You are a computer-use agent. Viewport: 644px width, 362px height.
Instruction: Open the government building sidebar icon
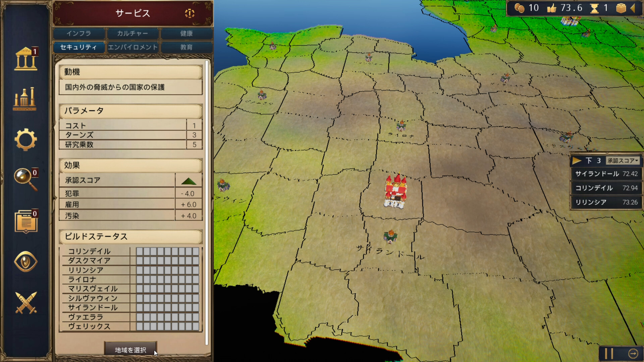(x=25, y=59)
